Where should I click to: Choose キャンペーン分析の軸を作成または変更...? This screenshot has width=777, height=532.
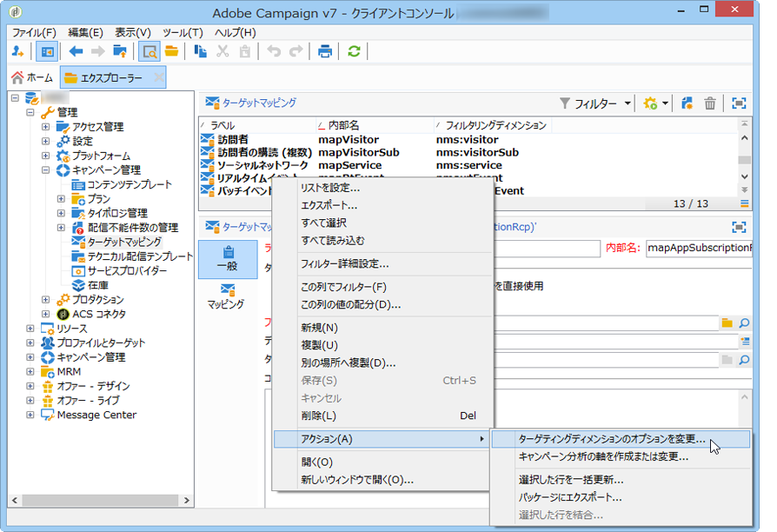click(621, 456)
